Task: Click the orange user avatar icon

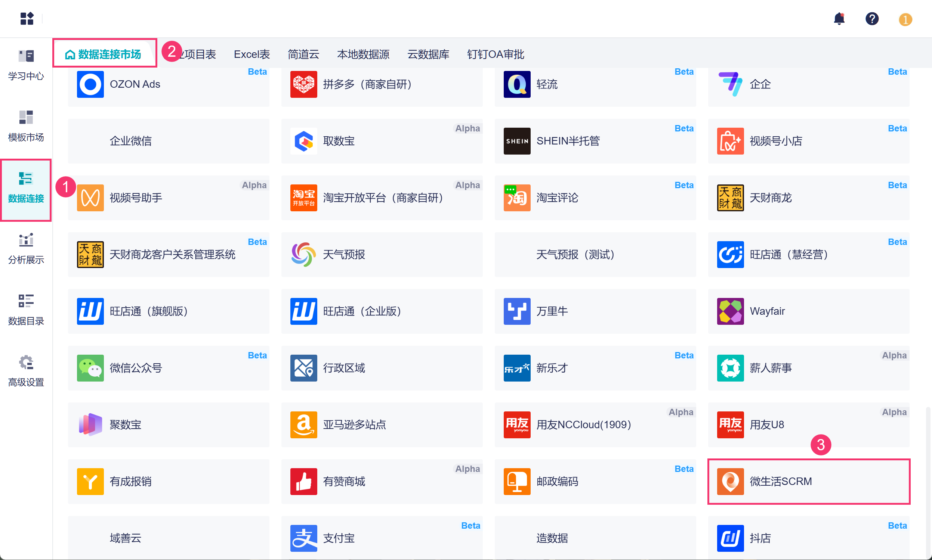Action: click(x=905, y=19)
